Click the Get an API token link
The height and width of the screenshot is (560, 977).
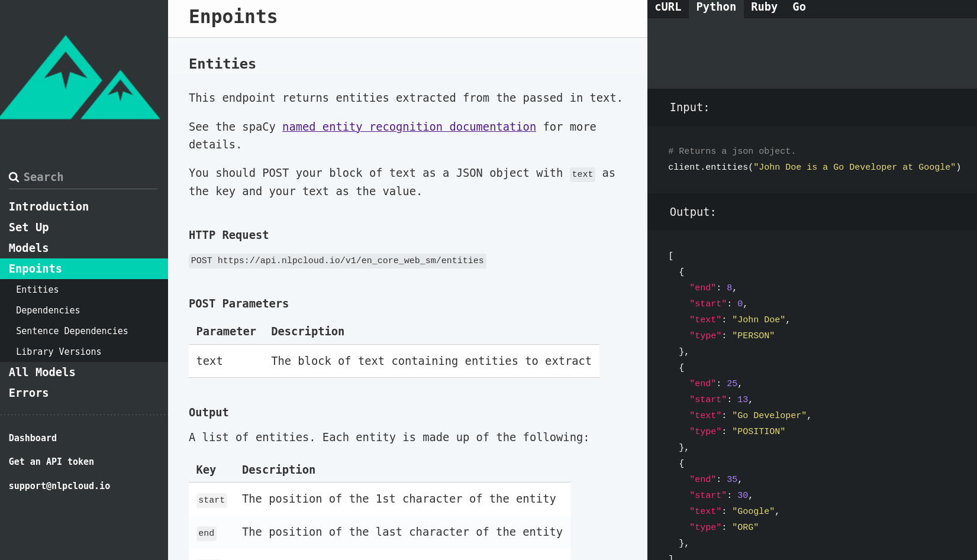(x=51, y=461)
